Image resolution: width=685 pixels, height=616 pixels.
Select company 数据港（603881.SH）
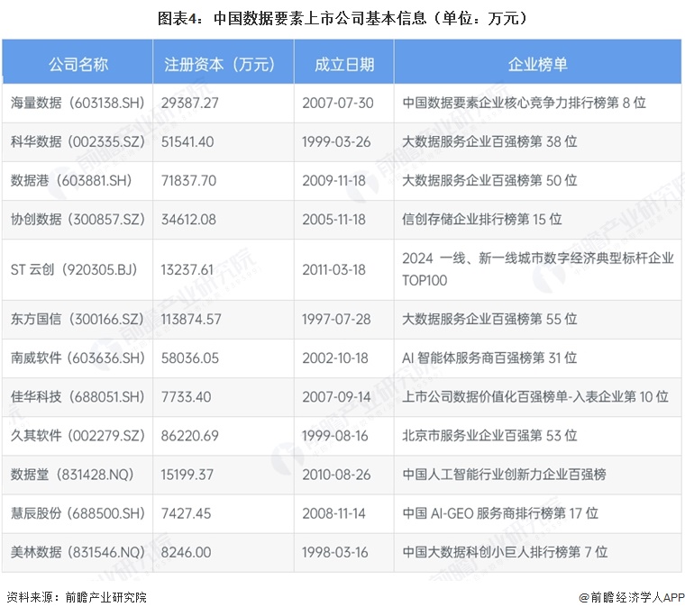click(71, 181)
